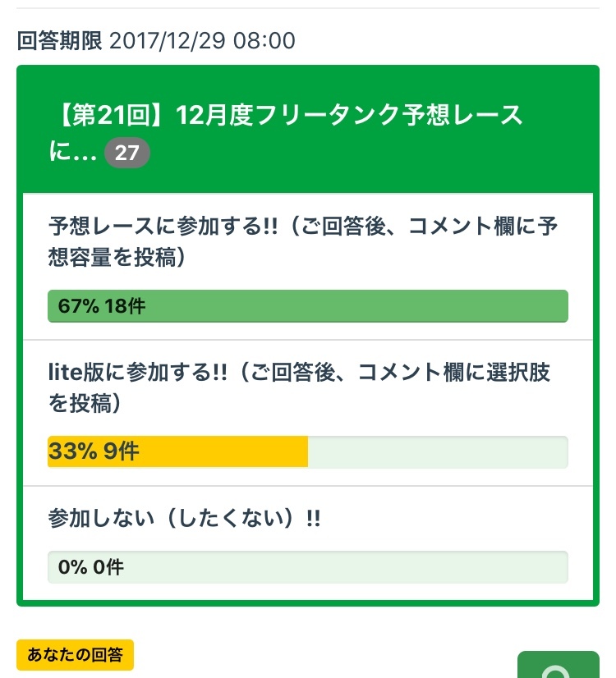Select the 参加しない（したくない）!! option
616x678 pixels.
[184, 519]
